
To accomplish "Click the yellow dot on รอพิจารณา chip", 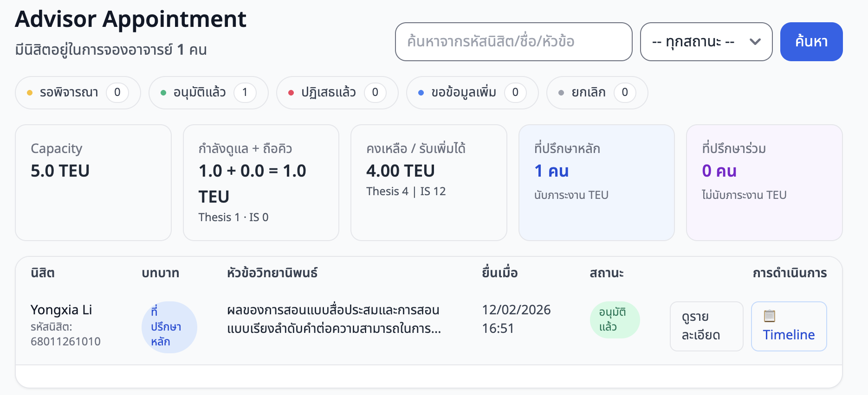I will tap(31, 92).
